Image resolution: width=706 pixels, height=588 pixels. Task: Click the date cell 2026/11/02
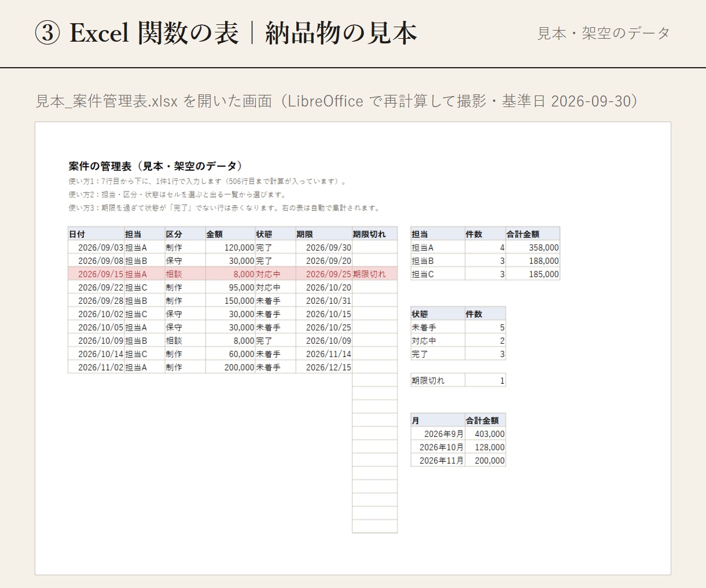tap(96, 367)
